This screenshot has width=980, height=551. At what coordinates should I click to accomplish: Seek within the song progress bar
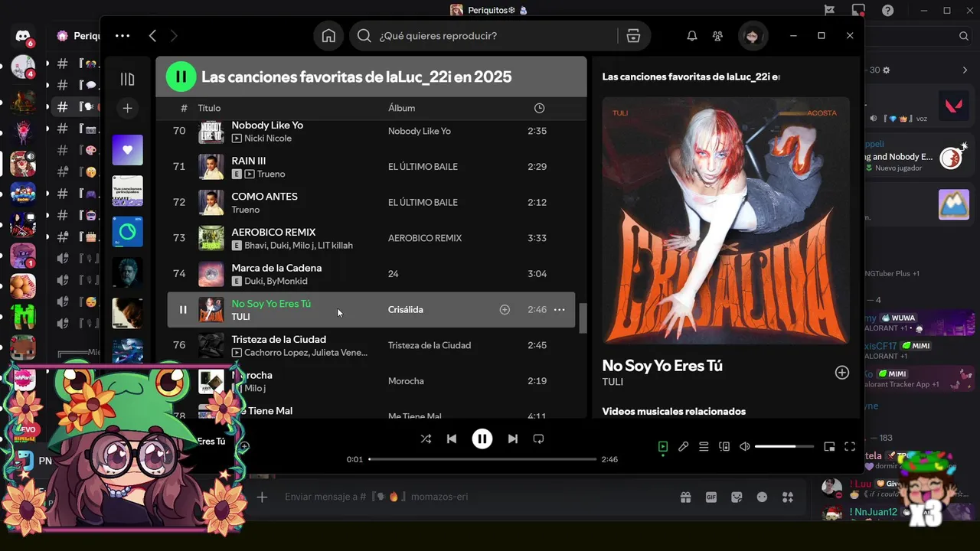[482, 459]
